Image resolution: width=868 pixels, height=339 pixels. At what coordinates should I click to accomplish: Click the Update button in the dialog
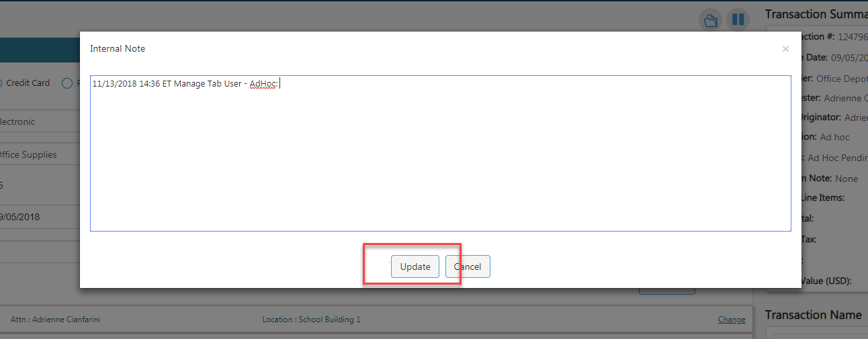coord(415,267)
